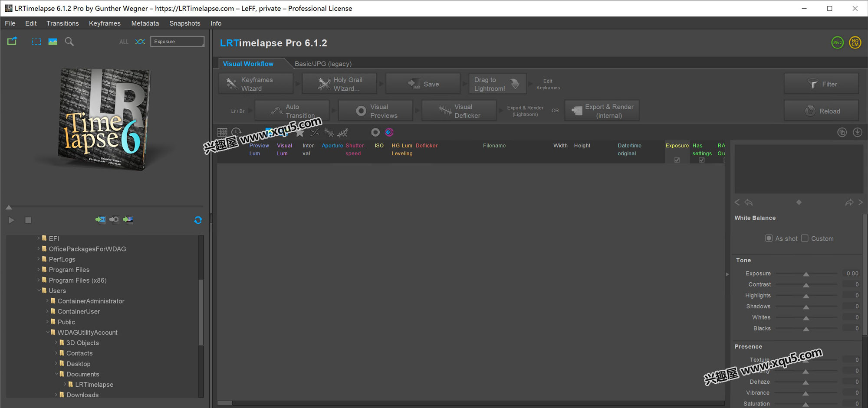Click the green export arrow icon
The image size is (868, 408).
(x=12, y=41)
